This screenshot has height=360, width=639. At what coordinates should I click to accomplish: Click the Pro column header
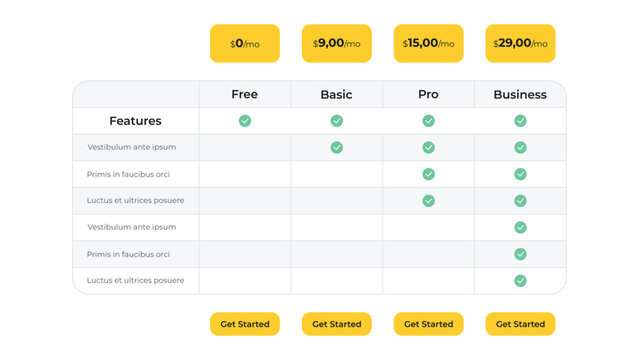[x=428, y=94]
